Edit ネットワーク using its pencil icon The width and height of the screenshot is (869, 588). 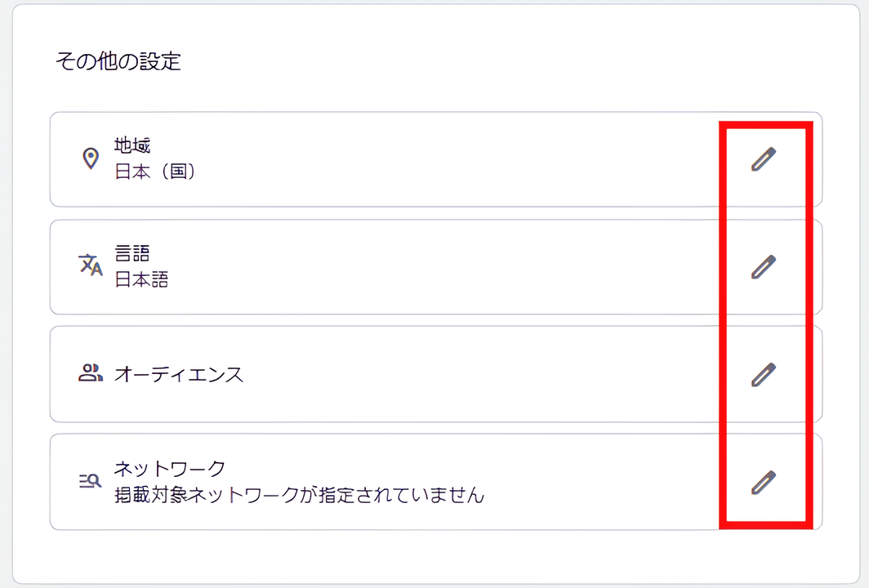[761, 482]
